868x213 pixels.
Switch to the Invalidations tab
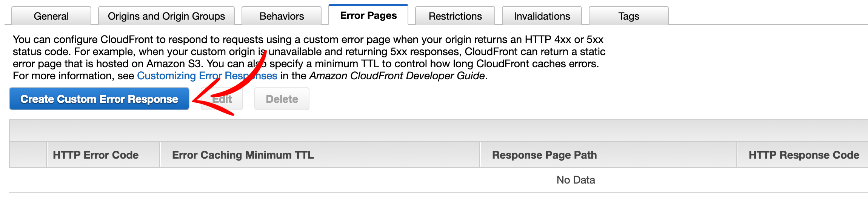(x=542, y=16)
